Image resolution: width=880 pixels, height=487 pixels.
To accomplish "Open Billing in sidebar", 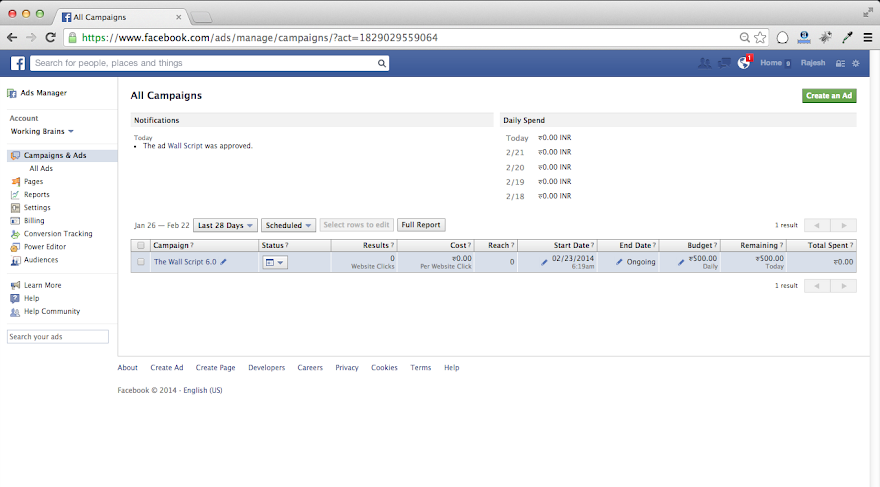I will point(34,221).
